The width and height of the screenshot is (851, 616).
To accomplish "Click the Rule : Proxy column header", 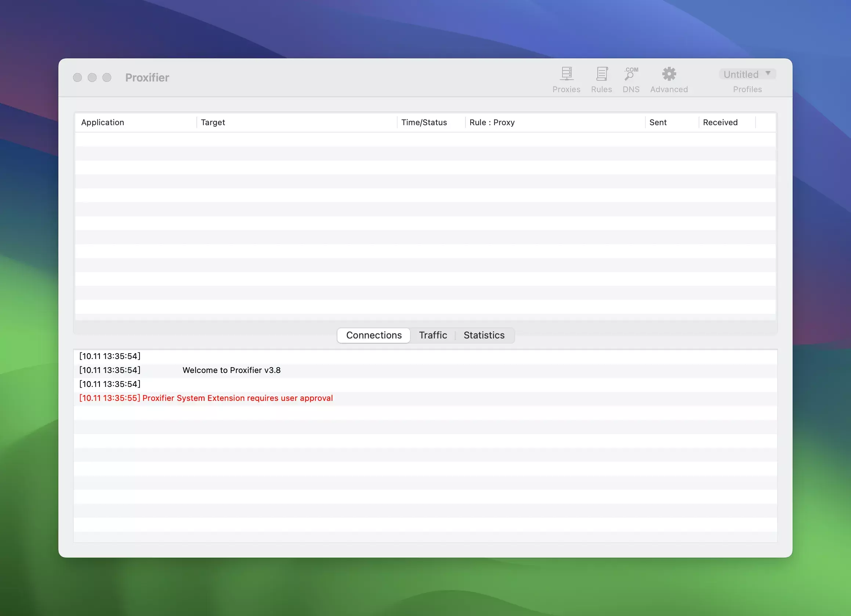I will [x=492, y=122].
